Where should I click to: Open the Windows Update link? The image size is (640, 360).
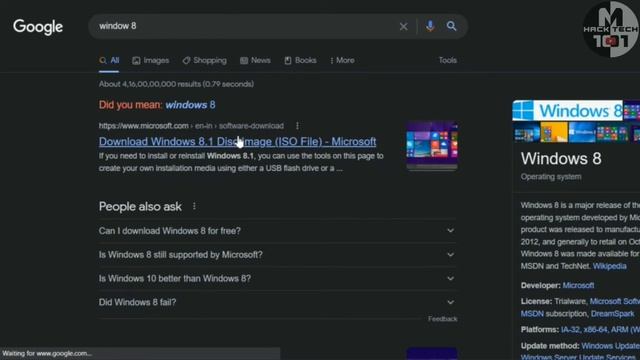coord(610,346)
